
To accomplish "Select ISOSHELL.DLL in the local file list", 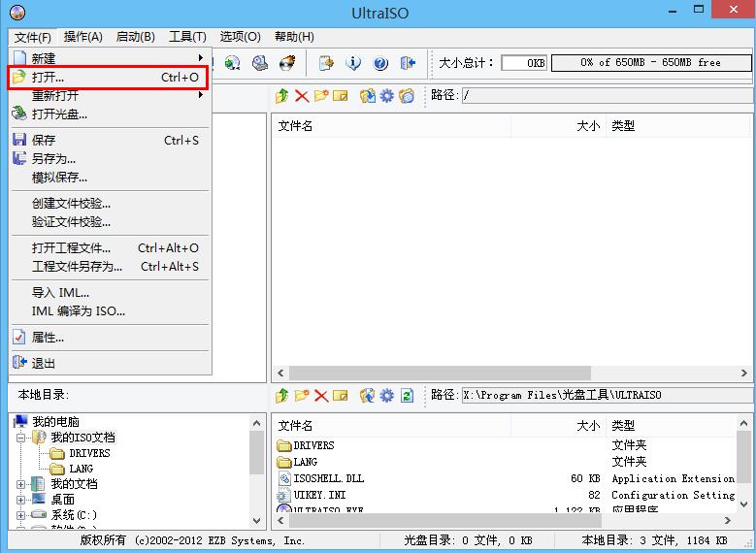I will coord(329,478).
